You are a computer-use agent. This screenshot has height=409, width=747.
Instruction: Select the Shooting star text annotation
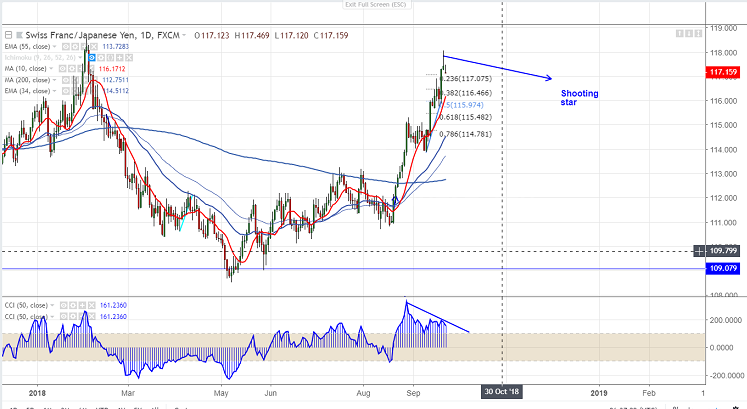coord(579,98)
